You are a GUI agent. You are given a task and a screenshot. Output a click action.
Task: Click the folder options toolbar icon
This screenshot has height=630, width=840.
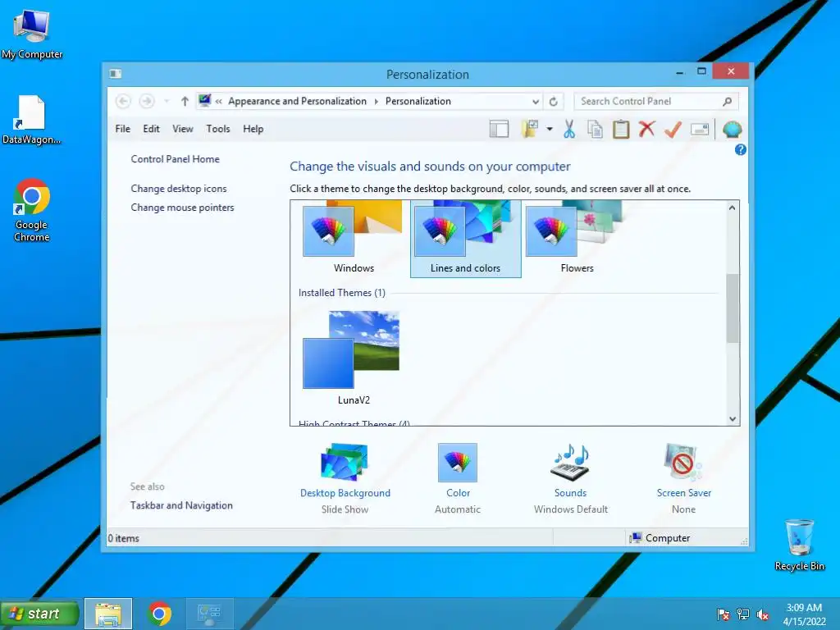tap(531, 129)
